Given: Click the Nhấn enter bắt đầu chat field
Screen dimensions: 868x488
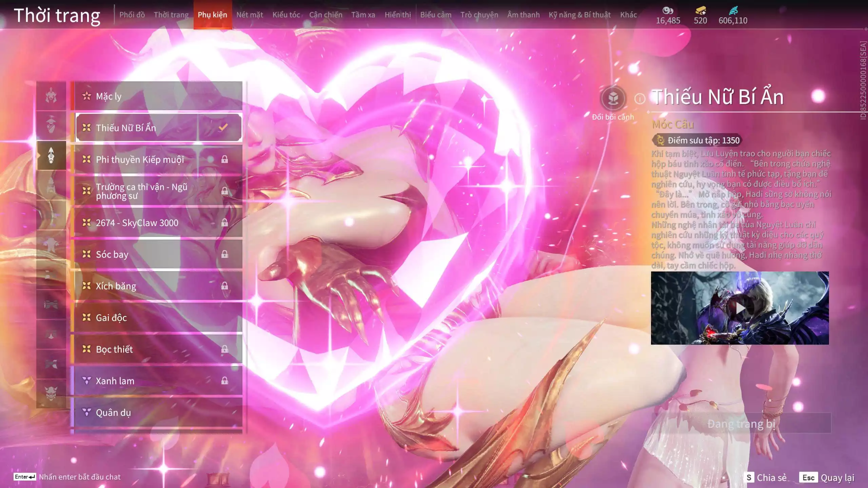Looking at the screenshot, I should (x=79, y=477).
